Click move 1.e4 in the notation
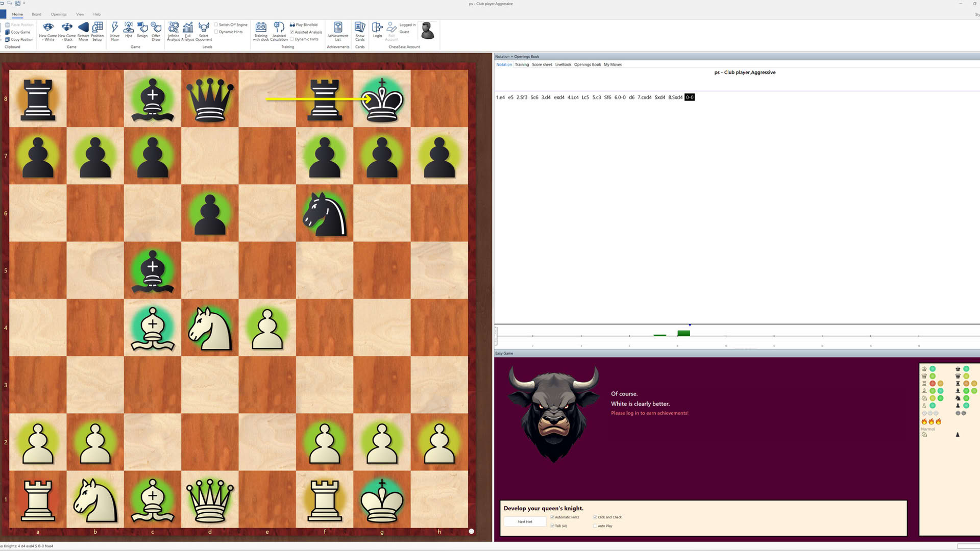The image size is (980, 551). (500, 97)
